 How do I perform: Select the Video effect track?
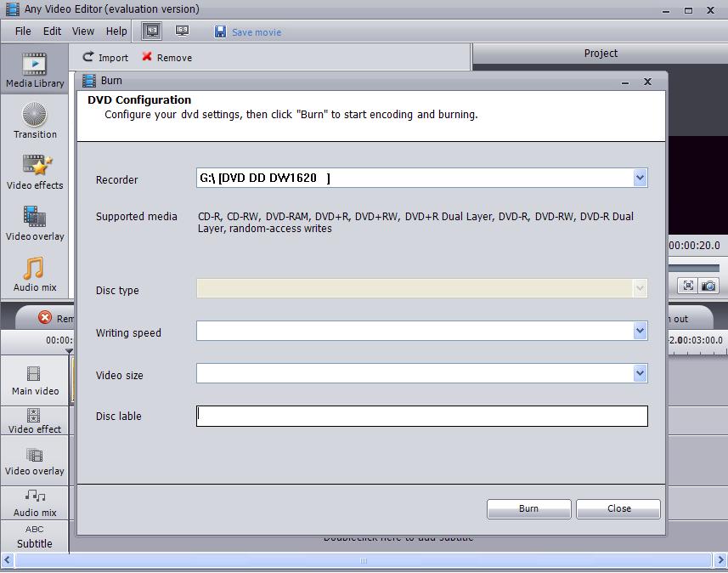(35, 421)
